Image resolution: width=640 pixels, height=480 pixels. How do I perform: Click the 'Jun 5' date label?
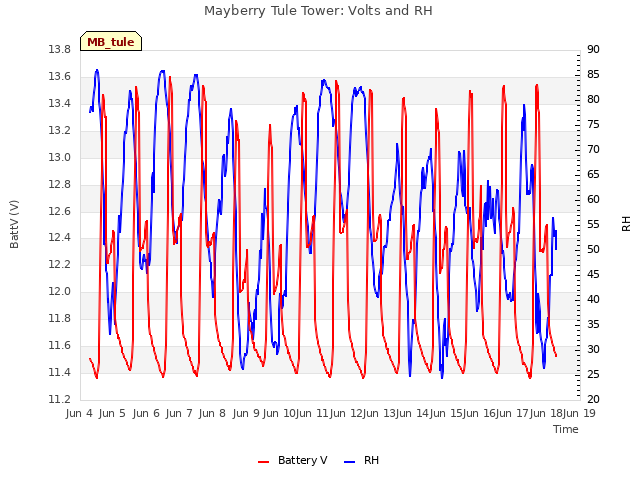click(112, 413)
